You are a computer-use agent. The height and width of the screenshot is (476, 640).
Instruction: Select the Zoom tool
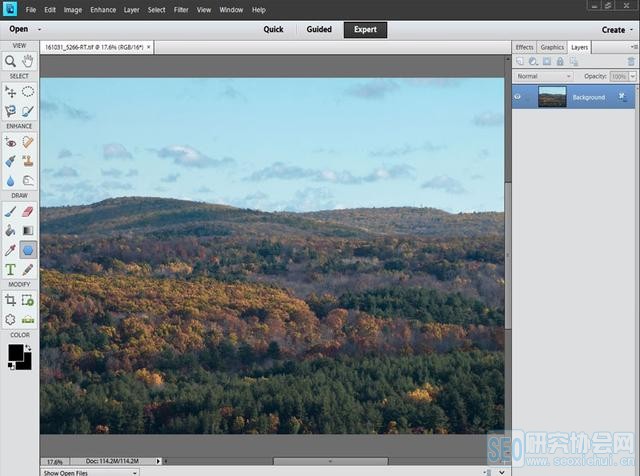point(10,61)
